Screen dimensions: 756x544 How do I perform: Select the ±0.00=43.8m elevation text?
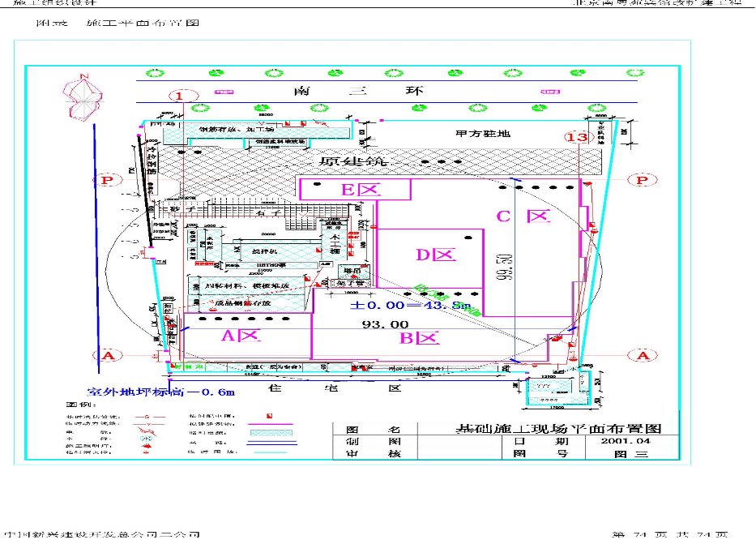(410, 306)
